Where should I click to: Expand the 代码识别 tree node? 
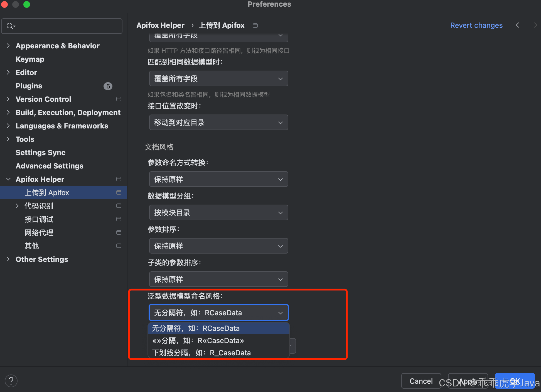click(x=17, y=206)
